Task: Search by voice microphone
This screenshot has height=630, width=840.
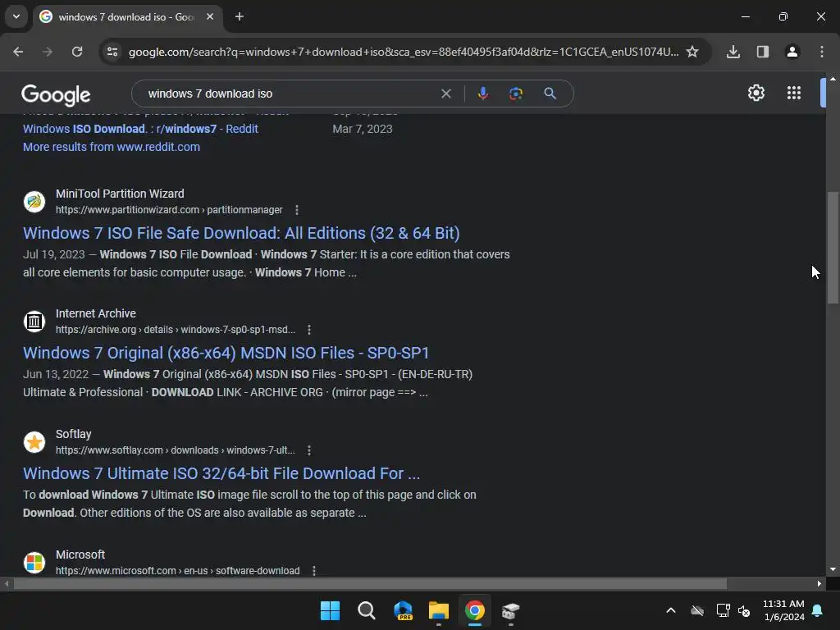Action: coord(482,94)
